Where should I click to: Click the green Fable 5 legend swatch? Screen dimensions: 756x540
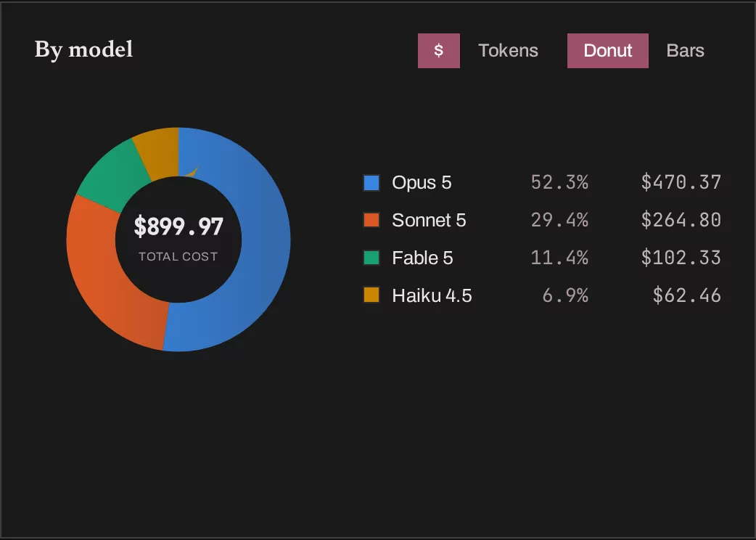pyautogui.click(x=371, y=258)
